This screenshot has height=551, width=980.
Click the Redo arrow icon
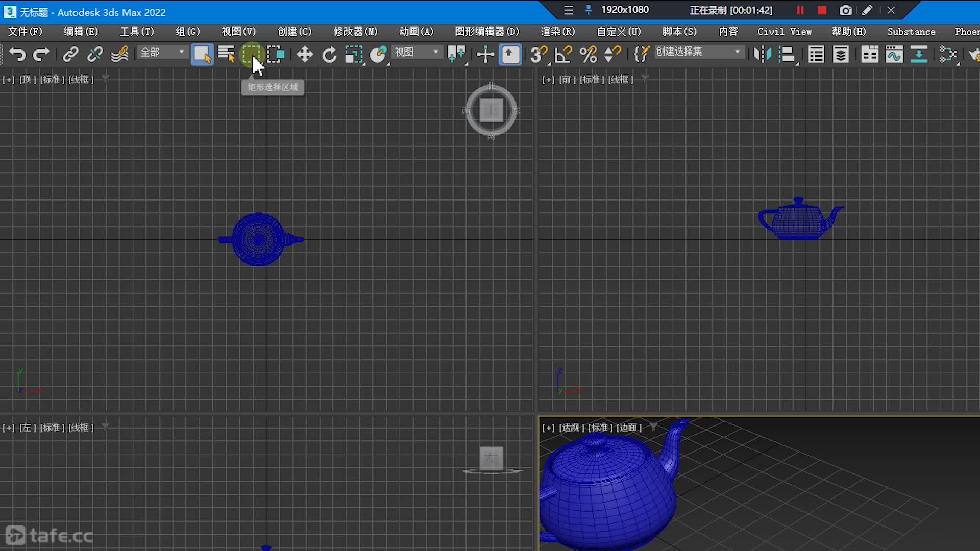point(41,54)
